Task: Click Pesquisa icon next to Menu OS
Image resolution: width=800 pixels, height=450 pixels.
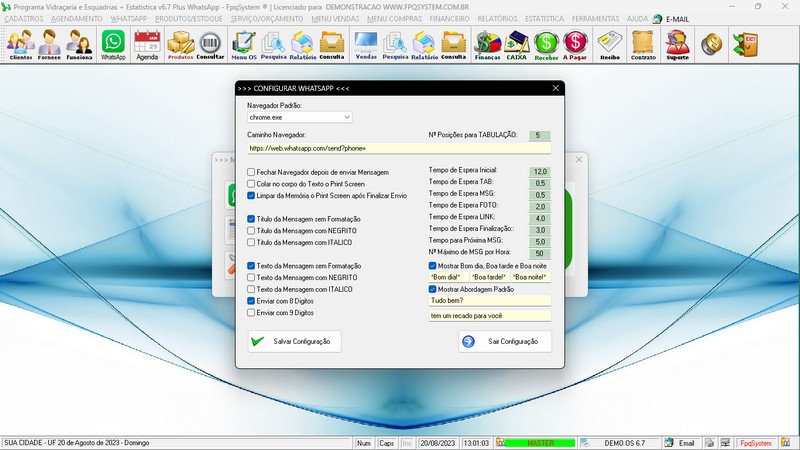Action: (x=273, y=45)
